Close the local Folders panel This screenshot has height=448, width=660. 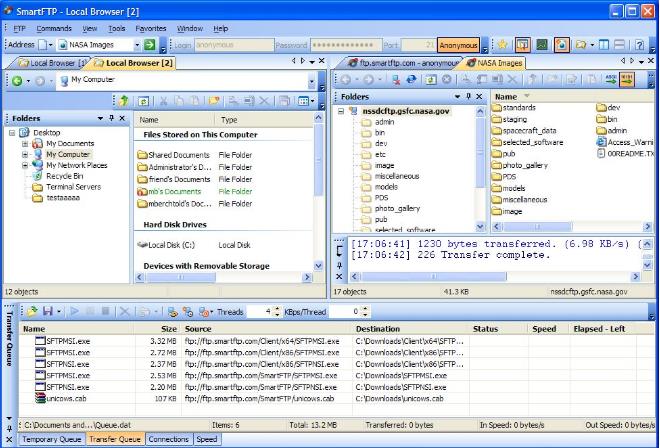(122, 118)
